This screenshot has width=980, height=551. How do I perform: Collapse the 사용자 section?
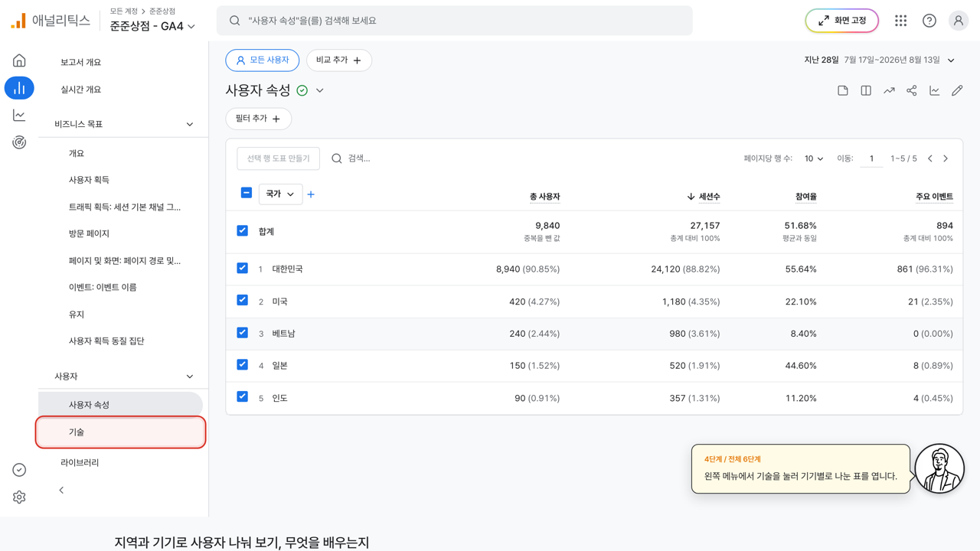[x=190, y=377]
